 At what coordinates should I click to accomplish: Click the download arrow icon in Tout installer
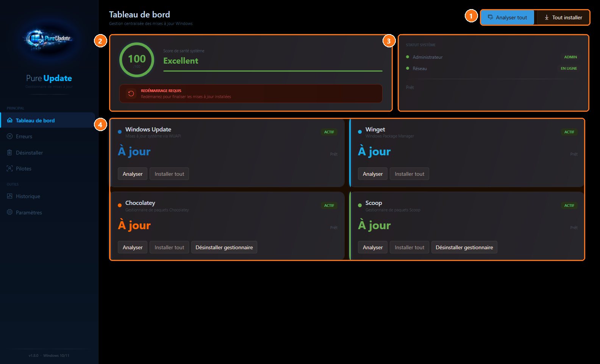(547, 17)
